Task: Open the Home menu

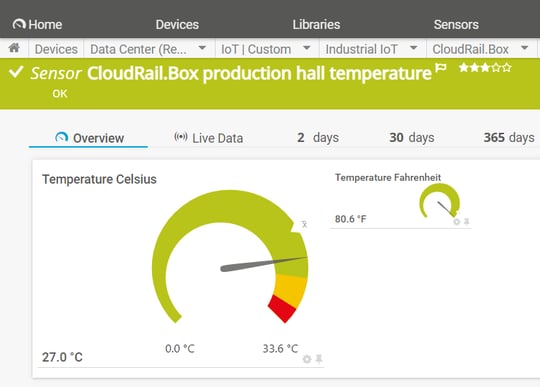Action: 37,24
